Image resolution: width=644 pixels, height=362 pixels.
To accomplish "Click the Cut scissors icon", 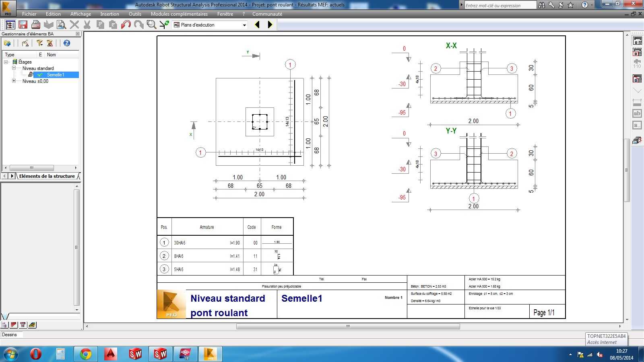I will click(x=87, y=25).
